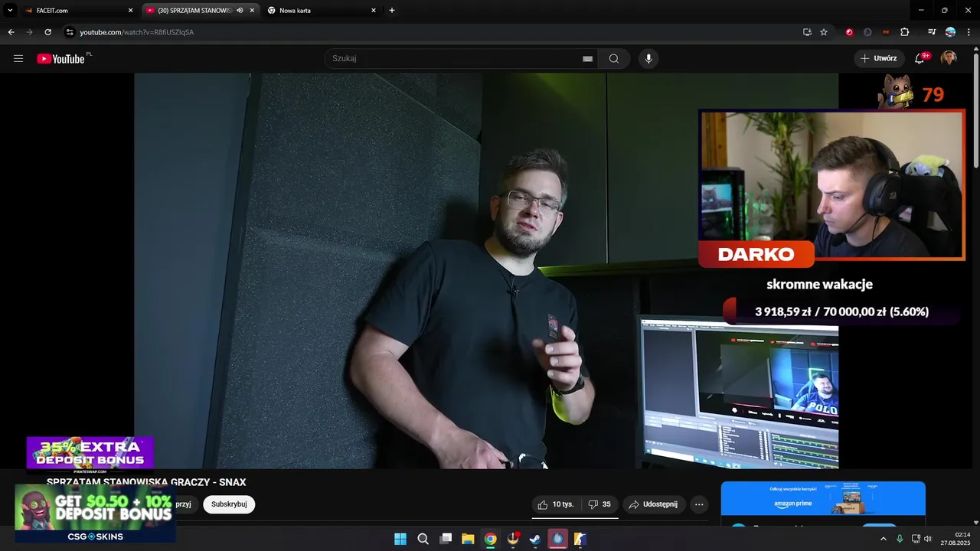Open the on-screen keyboard icon in search box
The height and width of the screenshot is (551, 980).
[587, 59]
